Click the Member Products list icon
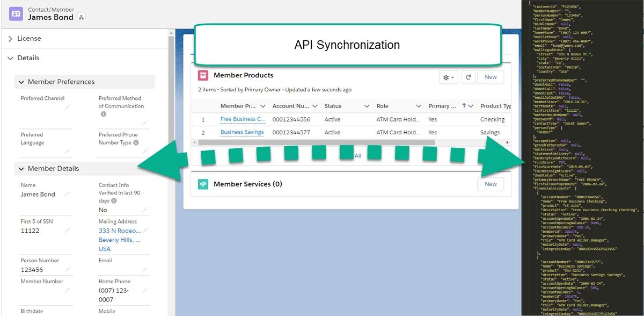This screenshot has width=644, height=316. pyautogui.click(x=203, y=76)
